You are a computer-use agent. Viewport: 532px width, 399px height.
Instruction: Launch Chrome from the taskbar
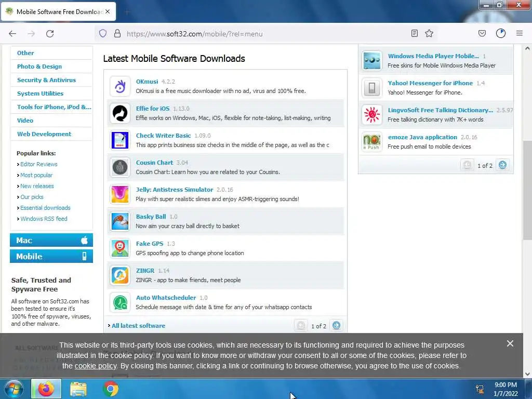111,389
